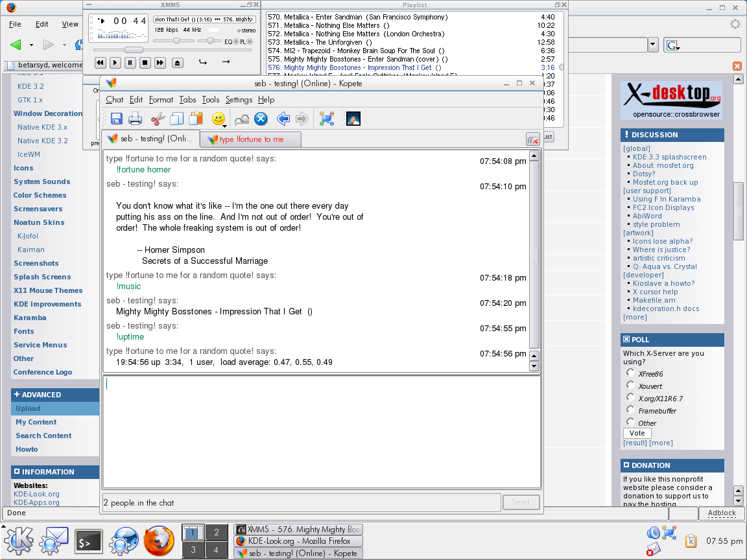
Task: Open the Firefox address bar dropdown arrow
Action: point(653,45)
